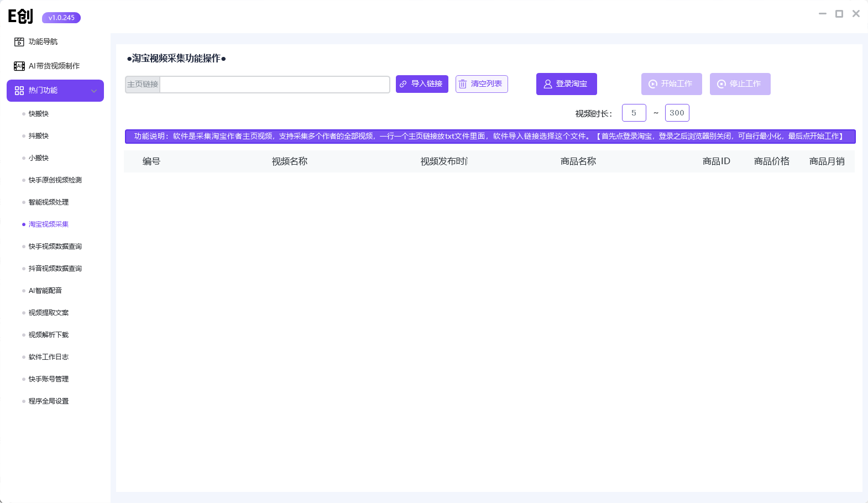This screenshot has height=503, width=868.
Task: Click the stop icon on 停止工作
Action: pos(721,84)
